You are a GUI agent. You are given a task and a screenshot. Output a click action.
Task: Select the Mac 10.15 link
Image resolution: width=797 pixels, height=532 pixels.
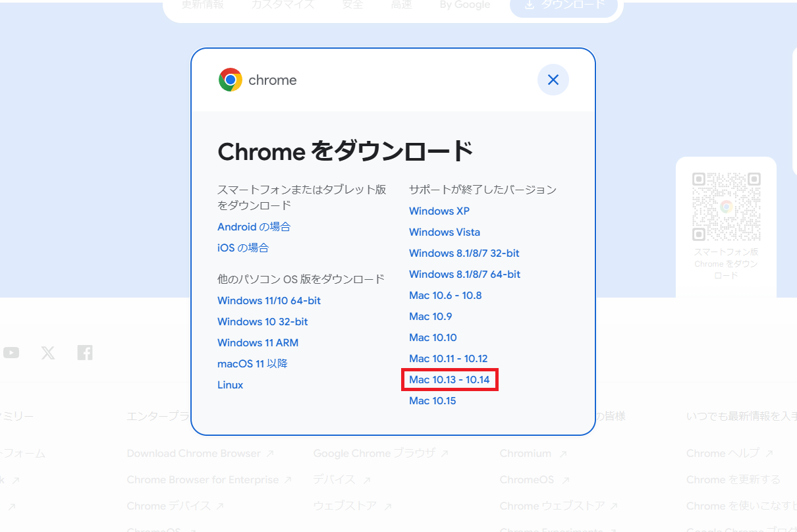tap(433, 400)
